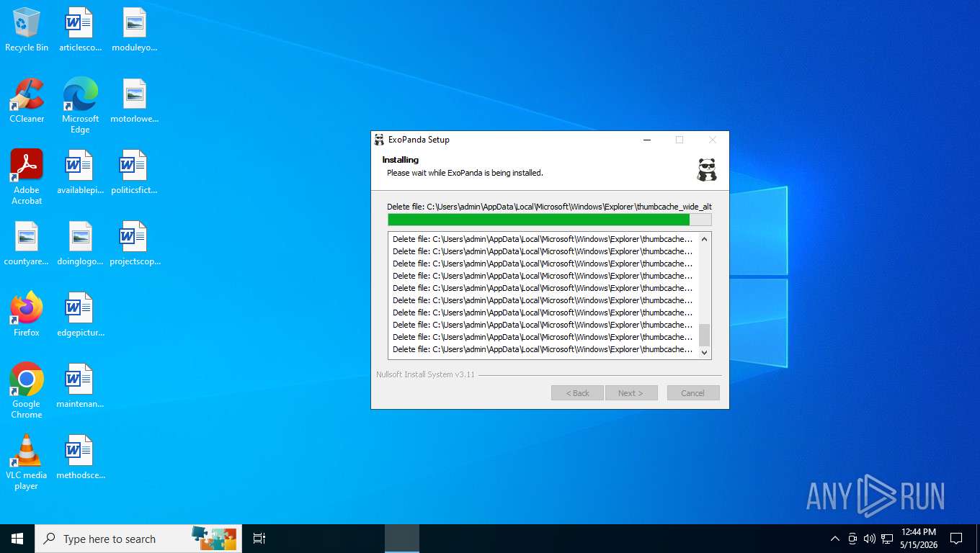Click the search box puzzle highlight image
This screenshot has height=553, width=980.
[214, 539]
